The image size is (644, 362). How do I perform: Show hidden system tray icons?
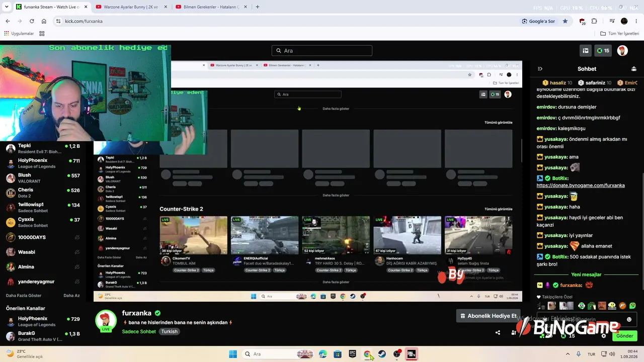pos(568,354)
